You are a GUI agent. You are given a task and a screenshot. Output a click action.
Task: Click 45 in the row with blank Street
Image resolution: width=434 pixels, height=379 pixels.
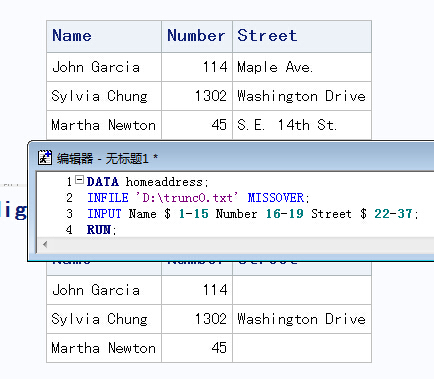(x=197, y=348)
